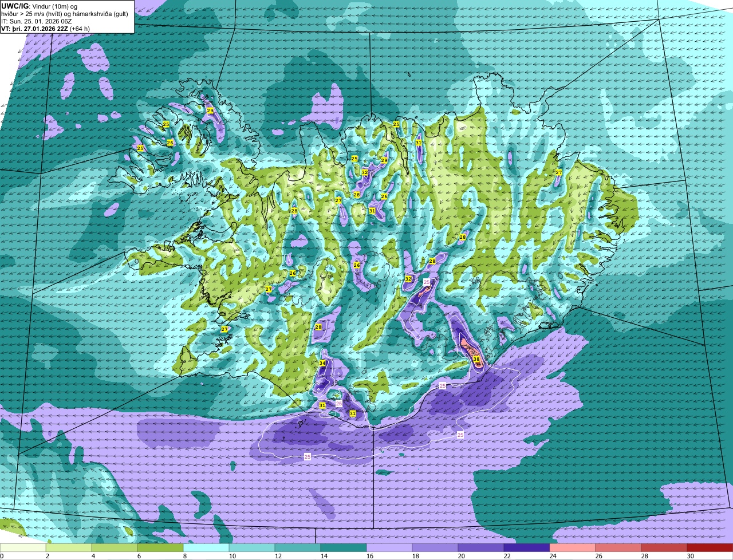Click the 24–26 m/s pink legend swatch
733x560 pixels.
click(573, 548)
